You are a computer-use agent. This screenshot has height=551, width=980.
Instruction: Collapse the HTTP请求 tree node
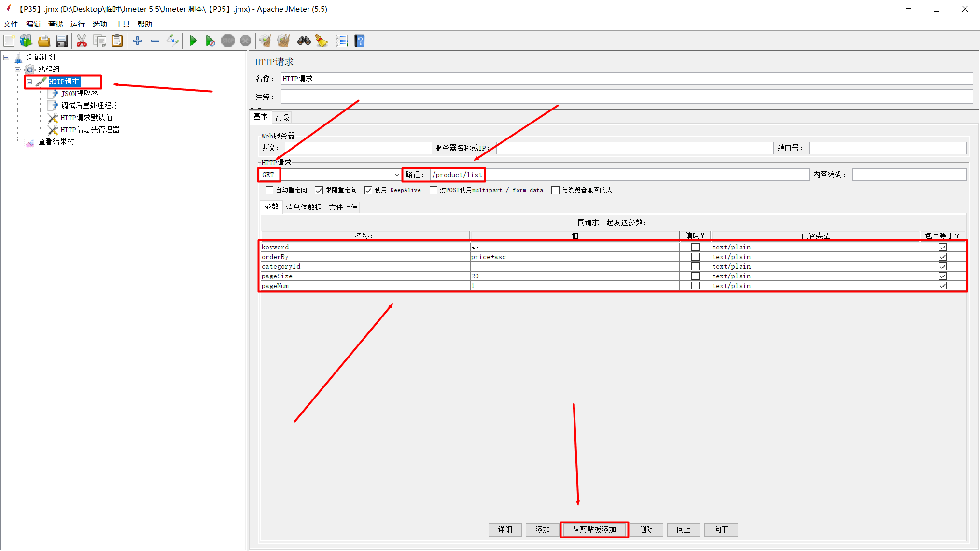click(x=29, y=82)
